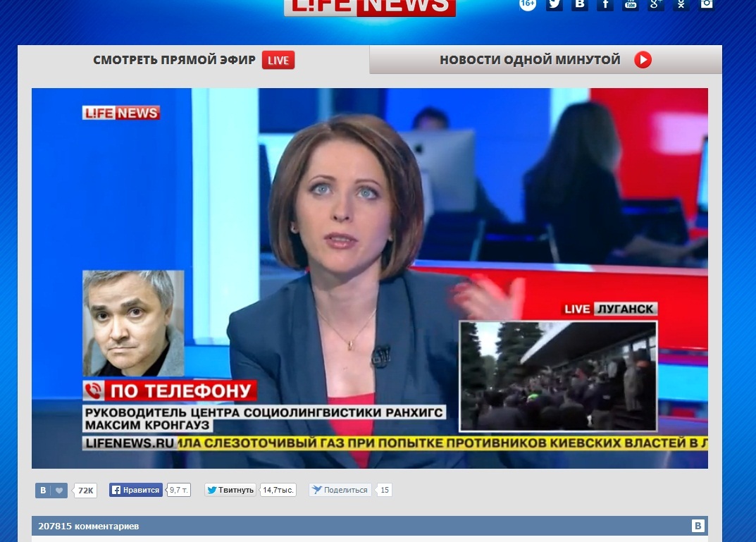Open the Смотреть прямой эфир tab
756x542 pixels.
point(193,60)
